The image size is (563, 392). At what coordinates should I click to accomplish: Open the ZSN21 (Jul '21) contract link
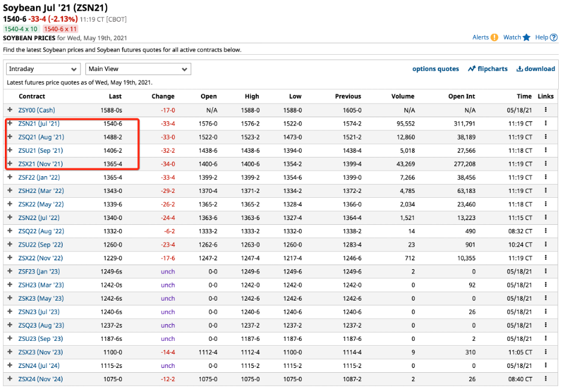tap(39, 123)
